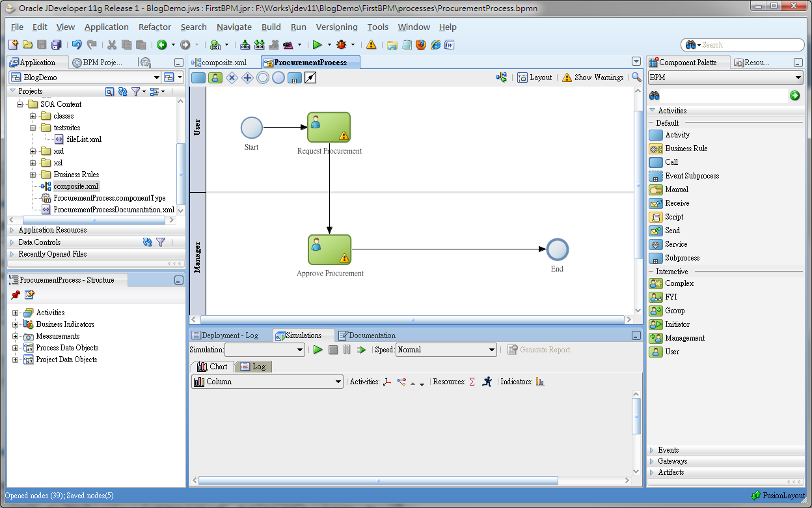Open the Navigate menu
The image size is (812, 508).
pyautogui.click(x=234, y=27)
